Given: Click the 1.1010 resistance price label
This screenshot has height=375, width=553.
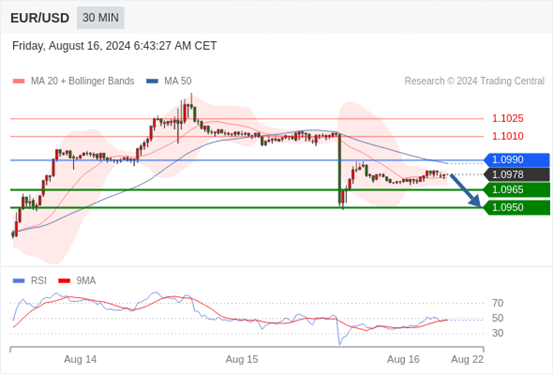Looking at the screenshot, I should pyautogui.click(x=508, y=136).
